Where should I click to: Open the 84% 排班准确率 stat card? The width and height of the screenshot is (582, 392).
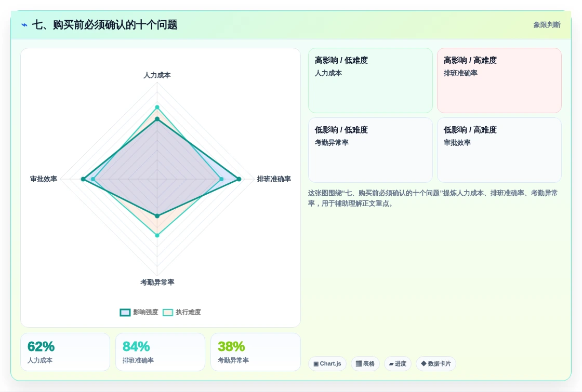coord(161,352)
